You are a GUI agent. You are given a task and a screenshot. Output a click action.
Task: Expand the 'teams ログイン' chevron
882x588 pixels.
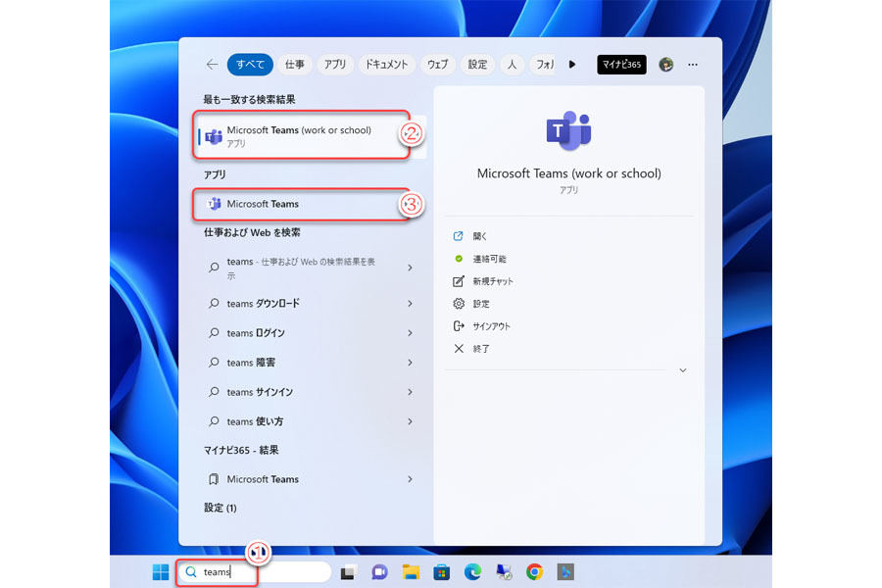(410, 333)
